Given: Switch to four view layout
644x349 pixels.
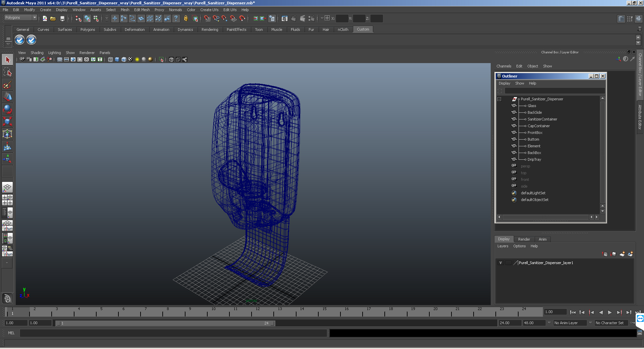Looking at the screenshot, I should (x=7, y=200).
